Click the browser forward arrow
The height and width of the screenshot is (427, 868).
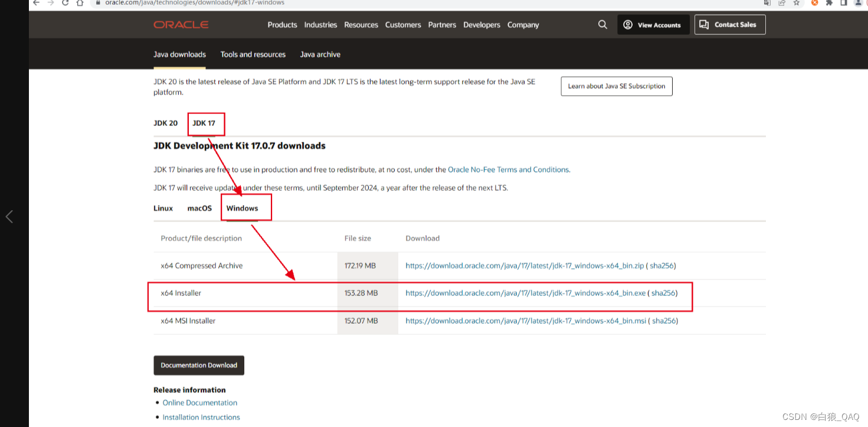[50, 2]
